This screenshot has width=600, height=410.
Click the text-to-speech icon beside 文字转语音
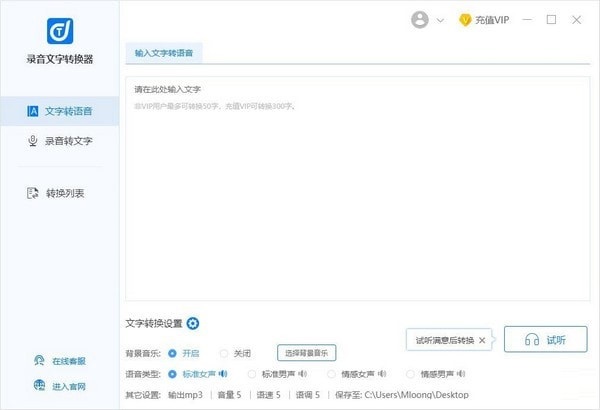pos(33,111)
